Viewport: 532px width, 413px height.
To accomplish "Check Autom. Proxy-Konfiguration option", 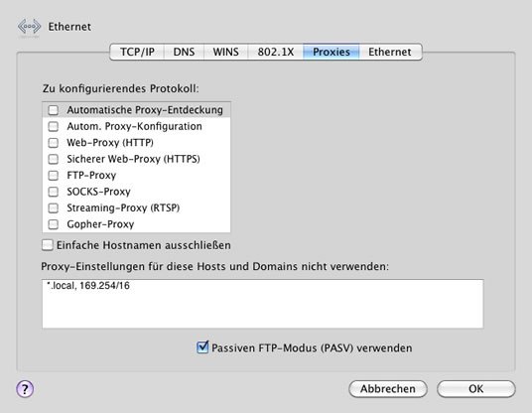I will click(x=54, y=126).
